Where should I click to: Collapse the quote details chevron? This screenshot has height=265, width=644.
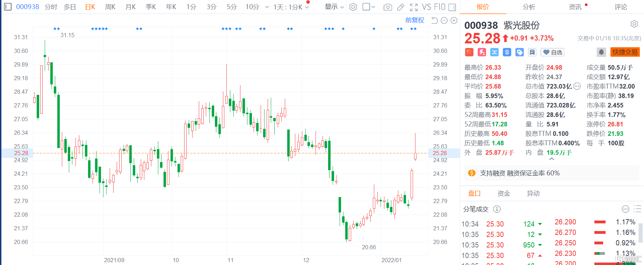[x=552, y=159]
